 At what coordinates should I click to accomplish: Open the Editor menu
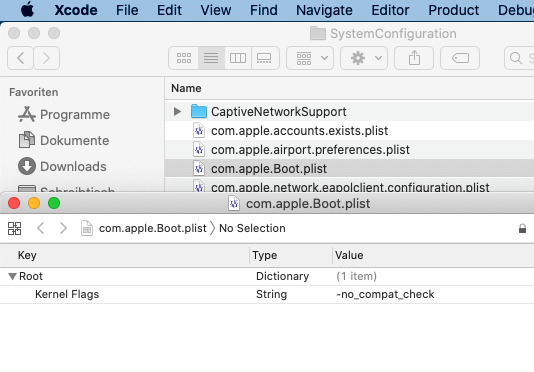coord(390,10)
